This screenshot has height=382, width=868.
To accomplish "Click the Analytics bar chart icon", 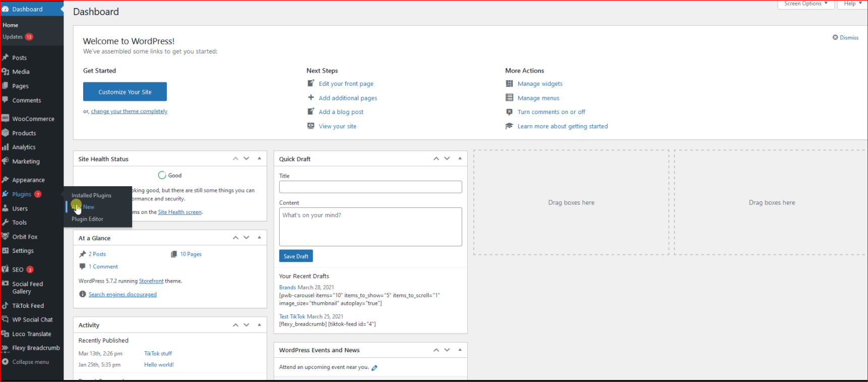I will (6, 147).
